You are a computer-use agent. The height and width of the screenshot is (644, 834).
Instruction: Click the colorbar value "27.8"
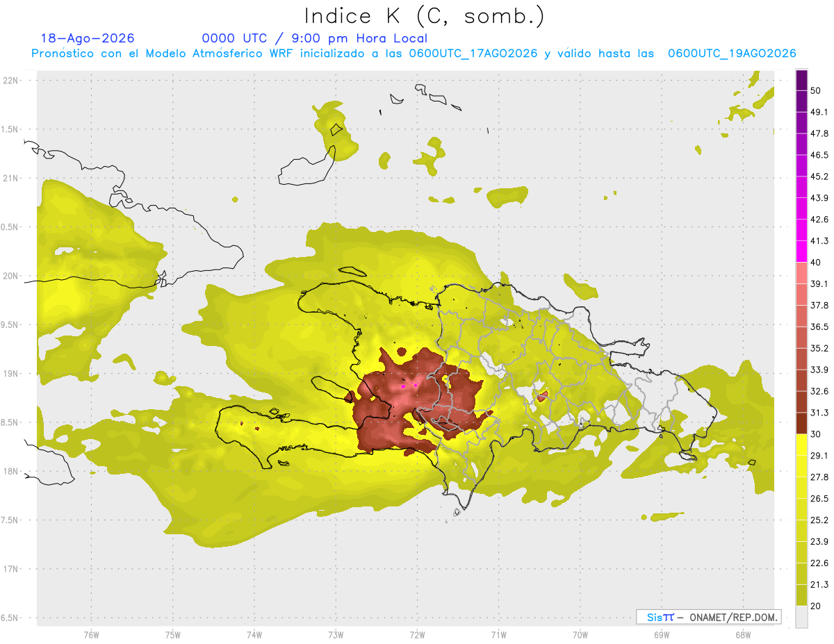pyautogui.click(x=819, y=477)
